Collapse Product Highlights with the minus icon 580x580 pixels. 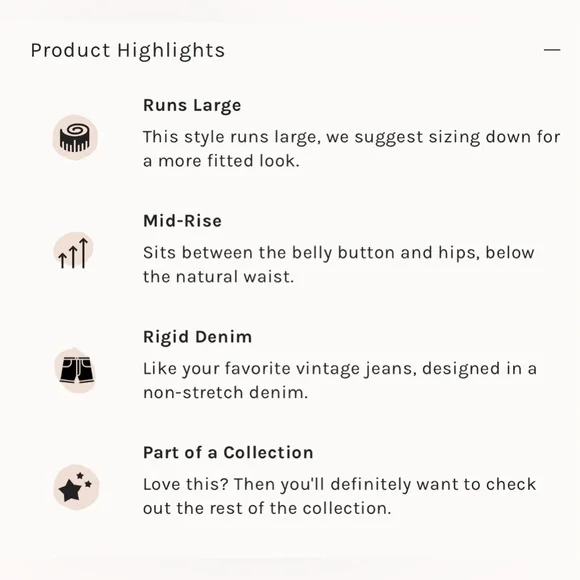tap(552, 50)
